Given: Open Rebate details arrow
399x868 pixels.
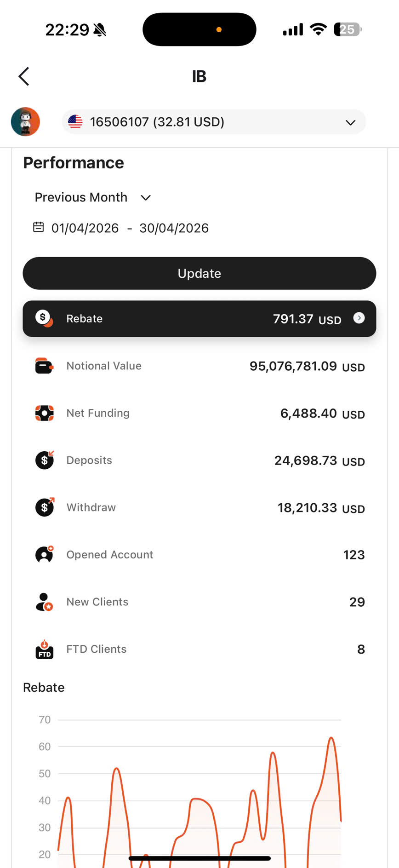Looking at the screenshot, I should (359, 318).
